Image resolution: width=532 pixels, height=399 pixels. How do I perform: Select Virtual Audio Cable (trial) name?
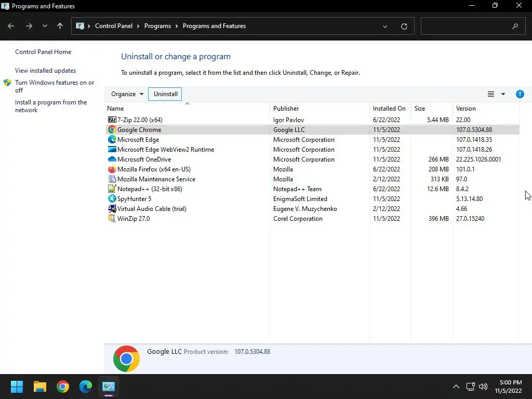coord(152,209)
